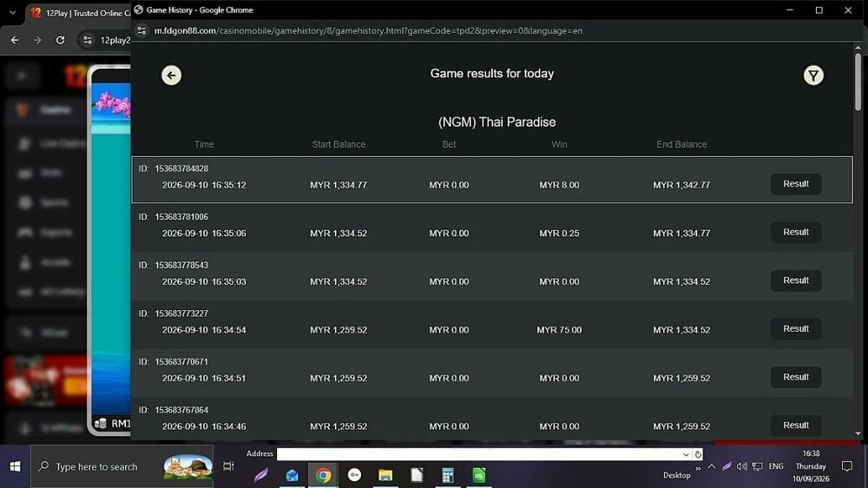Click the Type here to search box

coord(122,466)
